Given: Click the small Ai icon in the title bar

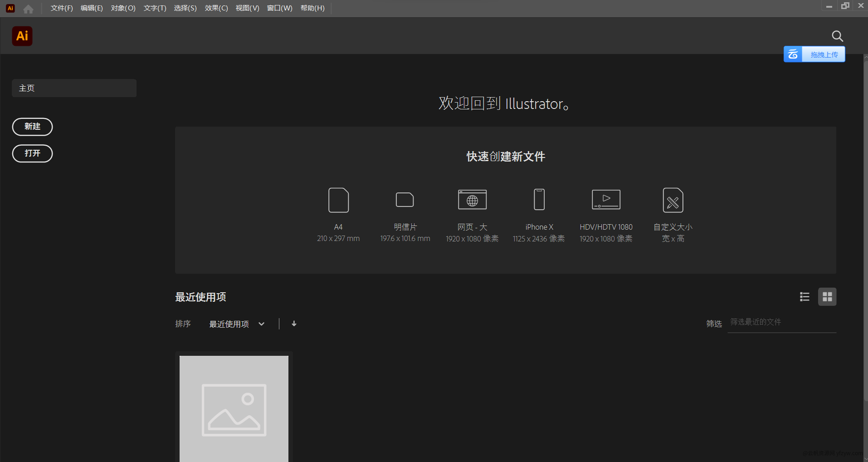Looking at the screenshot, I should coord(10,8).
